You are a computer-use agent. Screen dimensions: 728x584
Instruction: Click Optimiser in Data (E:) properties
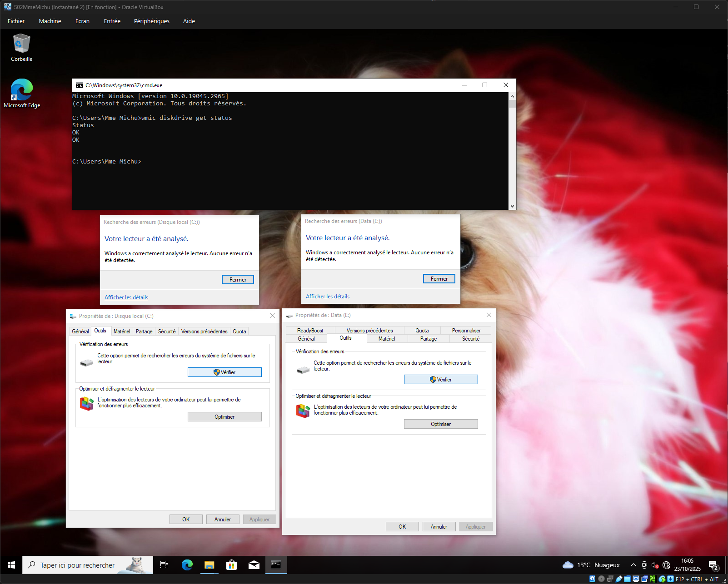[441, 424]
